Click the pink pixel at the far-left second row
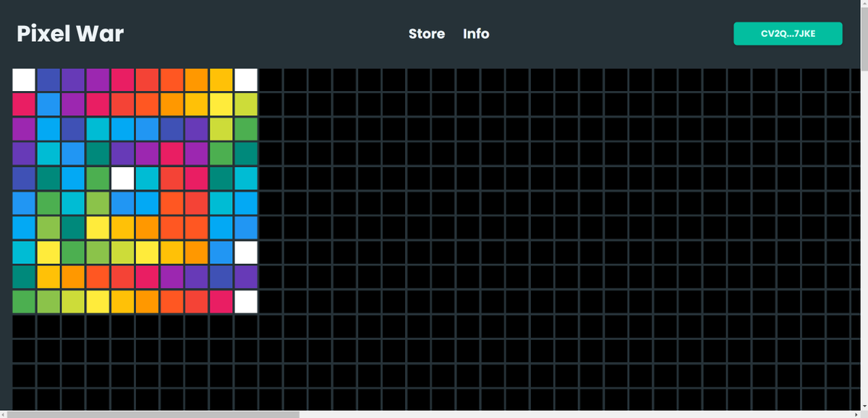Image resolution: width=868 pixels, height=418 pixels. pyautogui.click(x=25, y=104)
